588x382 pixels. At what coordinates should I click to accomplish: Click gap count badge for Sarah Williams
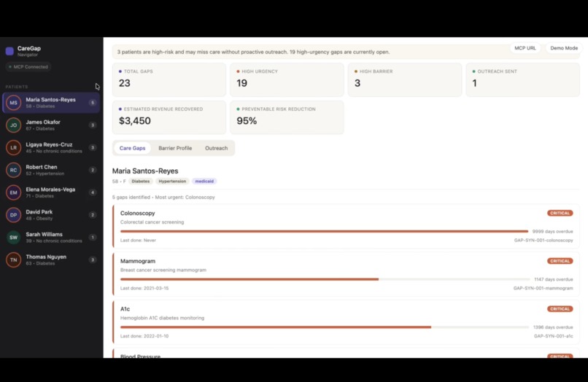click(x=93, y=238)
